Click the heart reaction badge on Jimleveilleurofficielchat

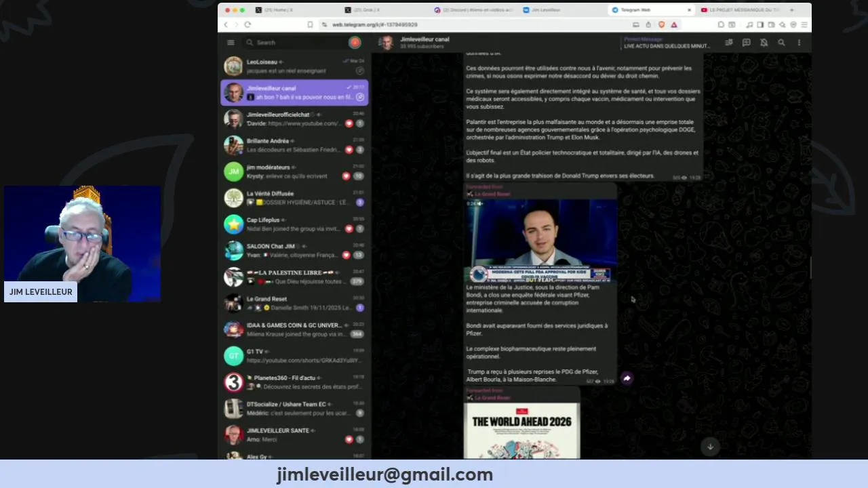pyautogui.click(x=349, y=123)
